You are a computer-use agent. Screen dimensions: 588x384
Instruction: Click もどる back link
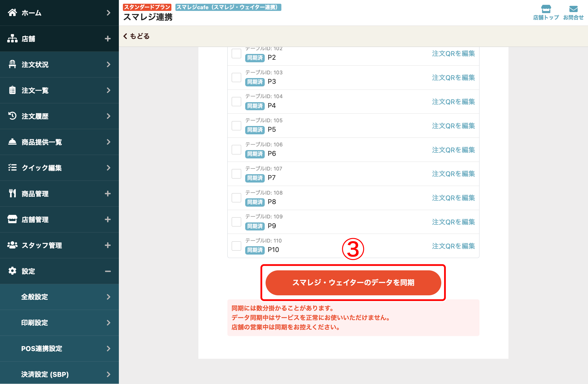(x=136, y=36)
